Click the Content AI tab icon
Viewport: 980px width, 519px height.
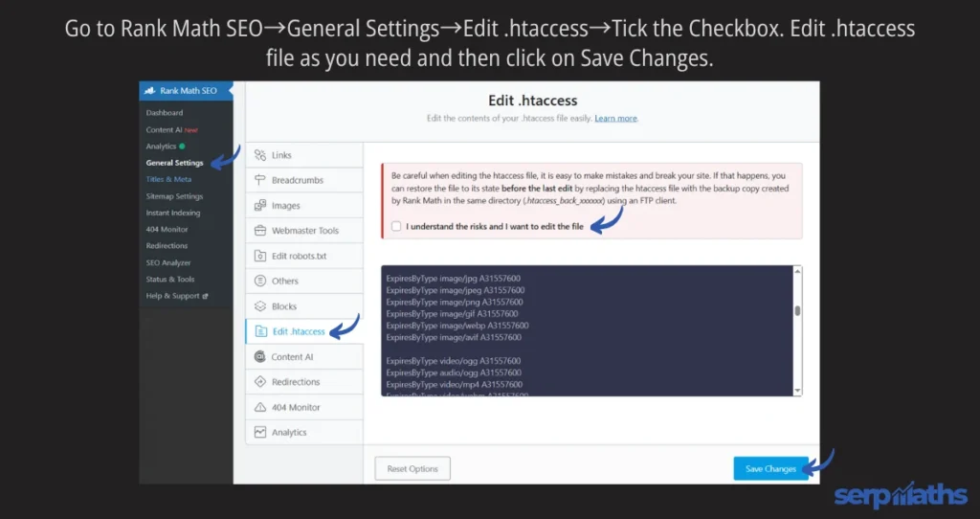(260, 356)
